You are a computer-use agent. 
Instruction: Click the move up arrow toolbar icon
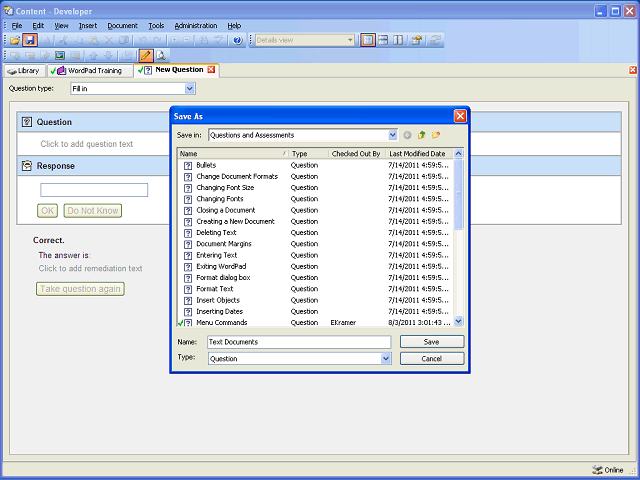click(93, 56)
